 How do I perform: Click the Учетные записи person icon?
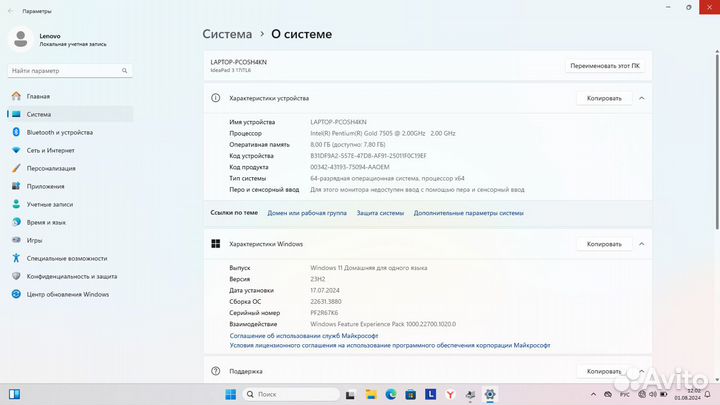16,204
